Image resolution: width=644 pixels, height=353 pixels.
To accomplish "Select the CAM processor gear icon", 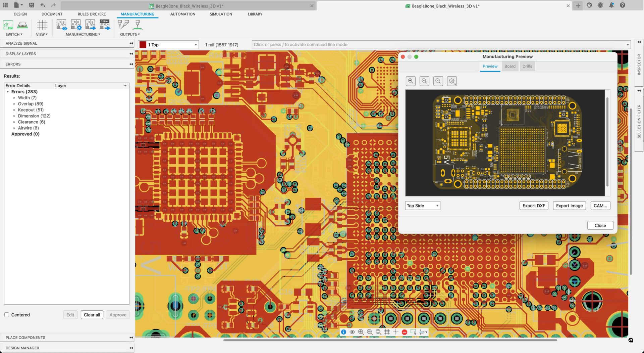I will pos(76,25).
